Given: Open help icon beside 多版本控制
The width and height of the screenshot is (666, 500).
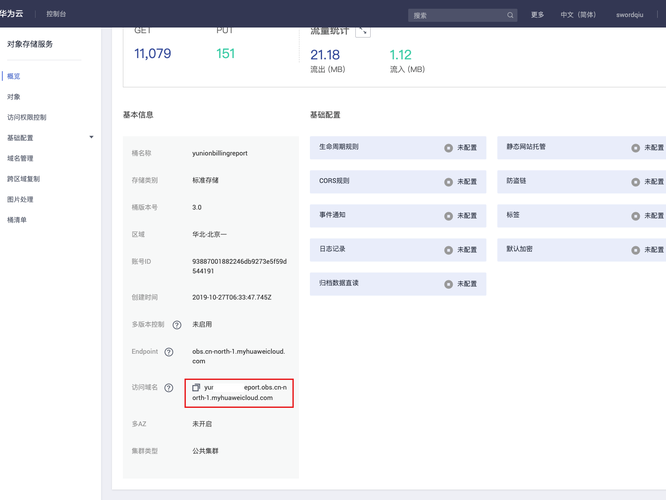Looking at the screenshot, I should (177, 325).
